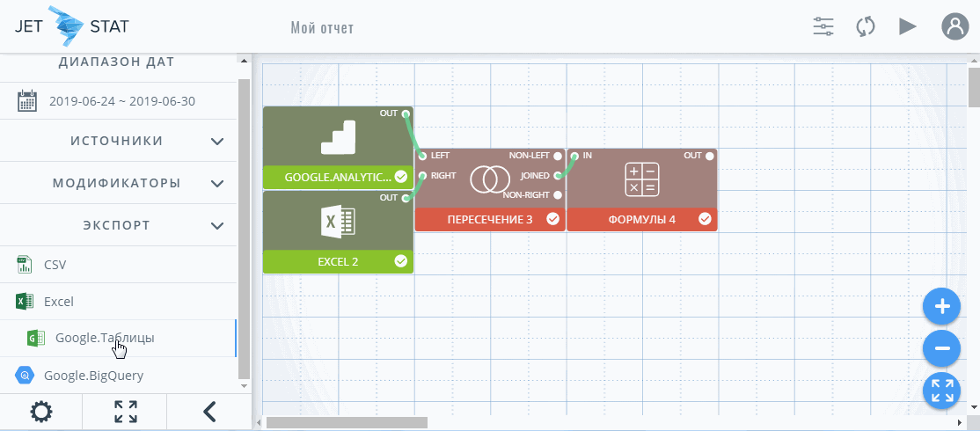Click the run report play icon
This screenshot has width=980, height=431.
pos(908,26)
